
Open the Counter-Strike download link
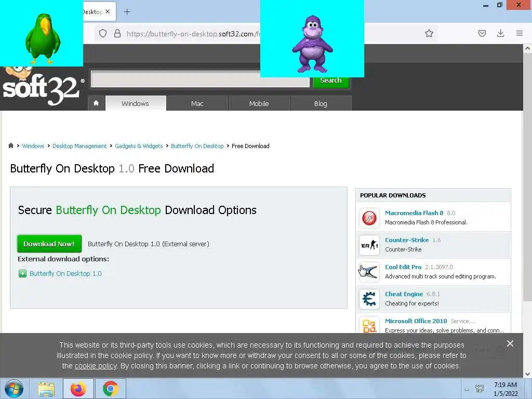(406, 240)
